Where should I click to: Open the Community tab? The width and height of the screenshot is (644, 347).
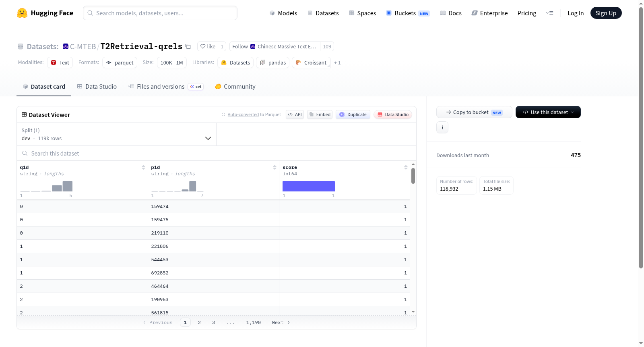tap(235, 87)
